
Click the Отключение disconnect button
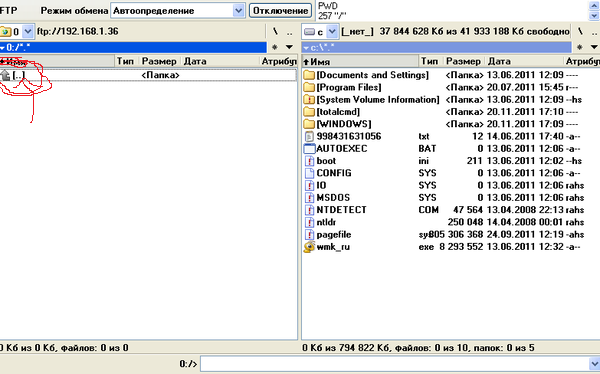280,11
